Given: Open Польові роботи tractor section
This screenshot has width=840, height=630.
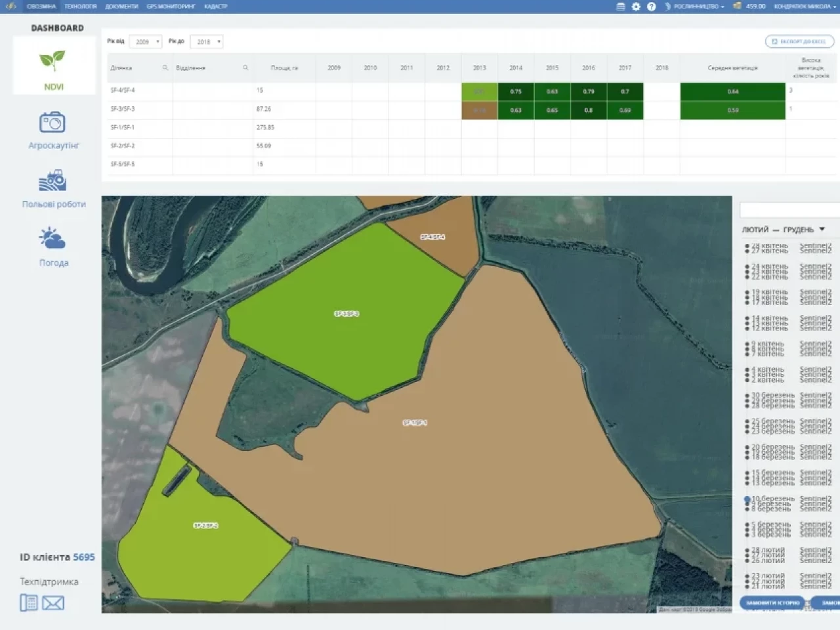Looking at the screenshot, I should [x=53, y=189].
